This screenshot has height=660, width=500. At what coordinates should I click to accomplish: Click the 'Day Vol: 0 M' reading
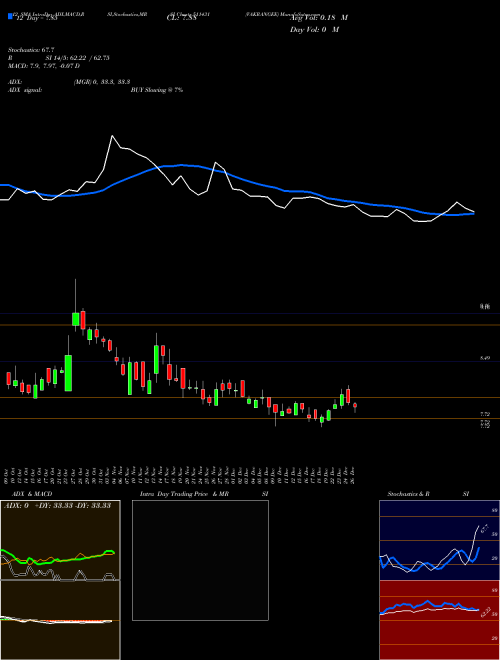click(314, 30)
